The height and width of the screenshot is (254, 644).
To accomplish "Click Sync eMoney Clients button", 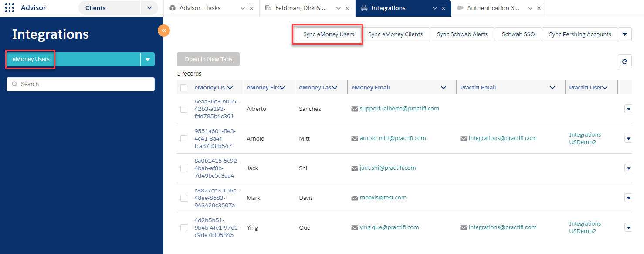I will tap(395, 34).
